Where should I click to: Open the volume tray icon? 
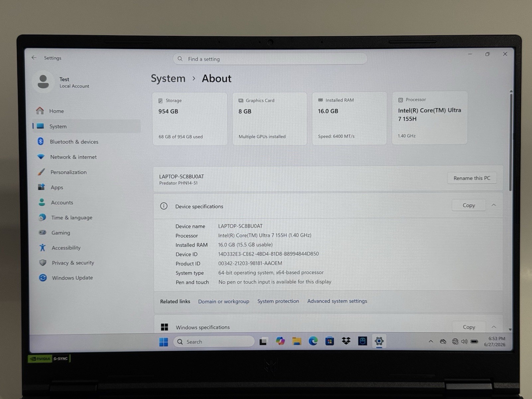click(464, 341)
